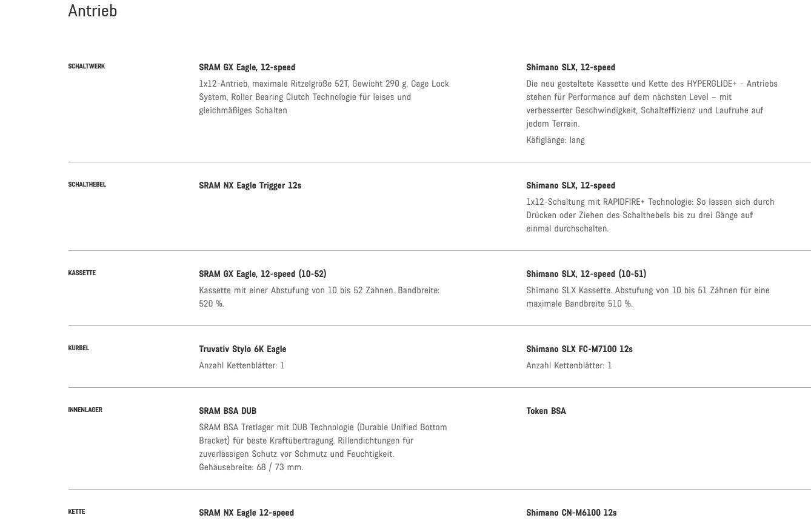
Task: Click the KETTE row label
Action: (76, 512)
